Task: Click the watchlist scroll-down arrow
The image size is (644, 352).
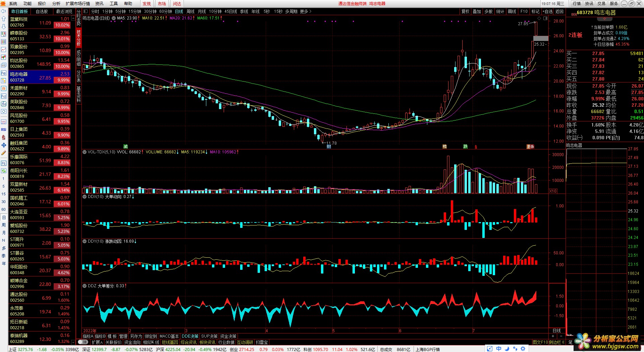Action: point(73,342)
